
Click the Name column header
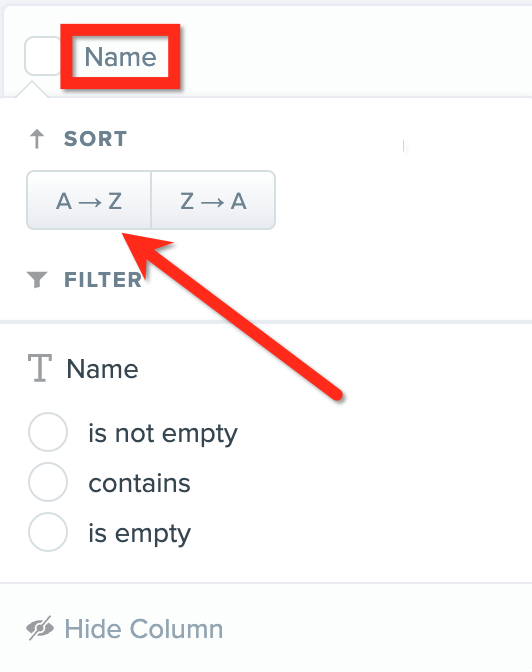[120, 57]
